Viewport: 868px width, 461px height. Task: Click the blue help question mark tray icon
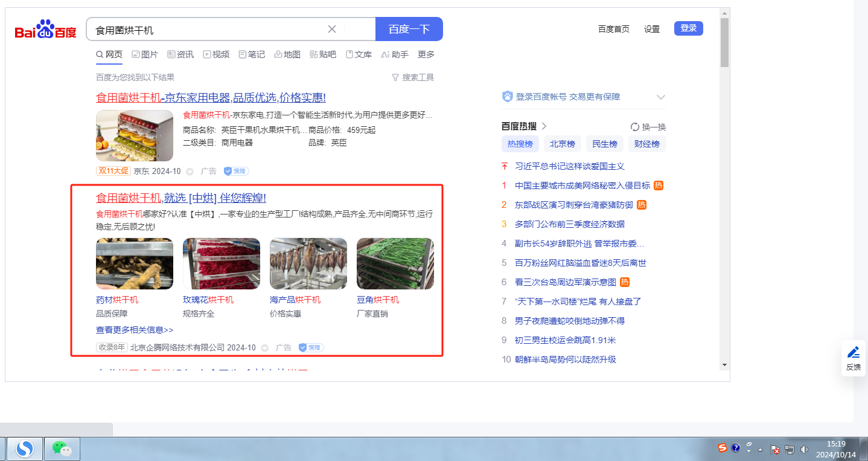tap(736, 448)
